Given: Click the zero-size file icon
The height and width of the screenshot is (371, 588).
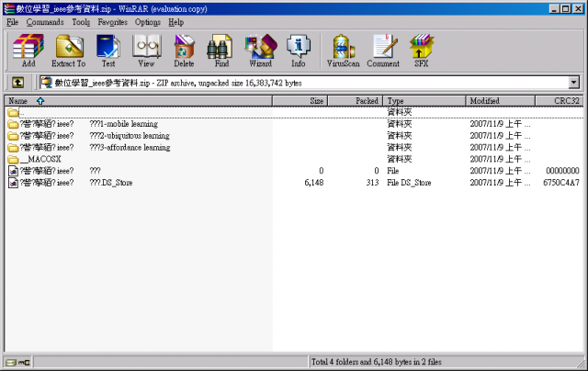Looking at the screenshot, I should pyautogui.click(x=13, y=171).
